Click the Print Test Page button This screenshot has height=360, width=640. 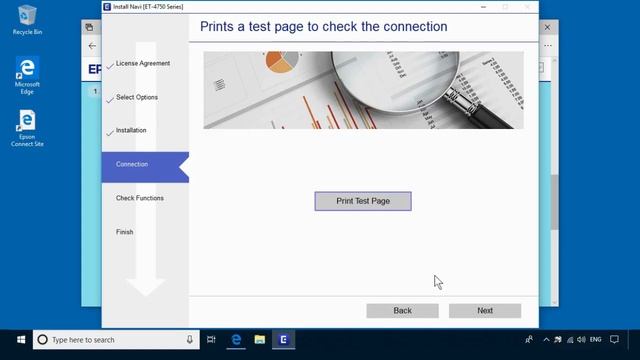tap(363, 201)
